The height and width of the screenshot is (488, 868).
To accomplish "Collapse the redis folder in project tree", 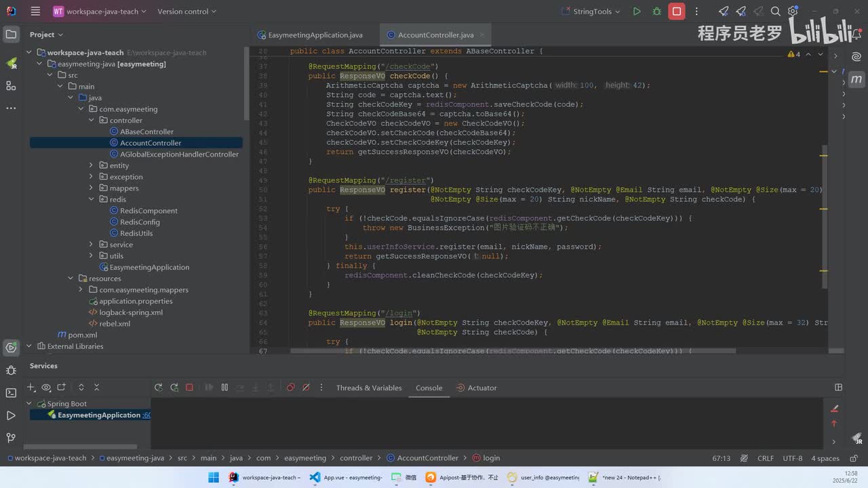I will pos(92,199).
